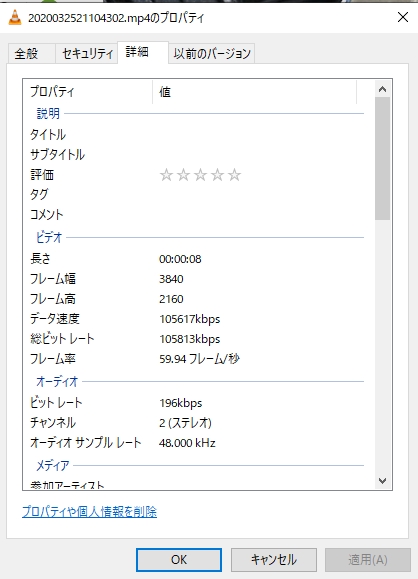Viewport: 418px width, 579px height.
Task: Set rating to fourth star
Action: pos(217,175)
